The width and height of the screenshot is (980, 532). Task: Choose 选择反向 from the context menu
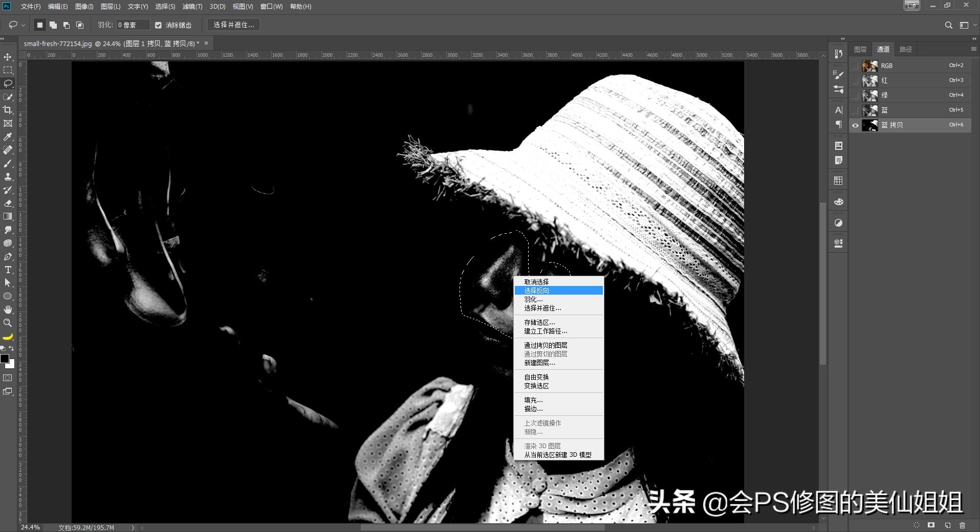coord(536,290)
